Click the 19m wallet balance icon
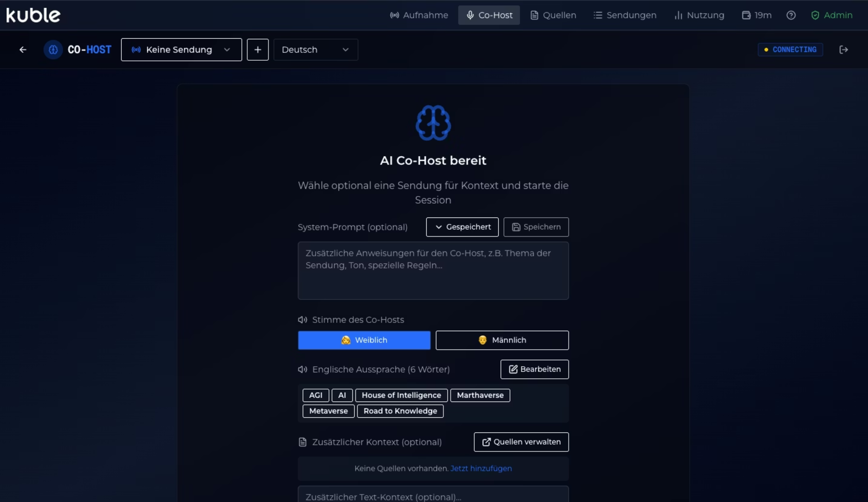 746,15
